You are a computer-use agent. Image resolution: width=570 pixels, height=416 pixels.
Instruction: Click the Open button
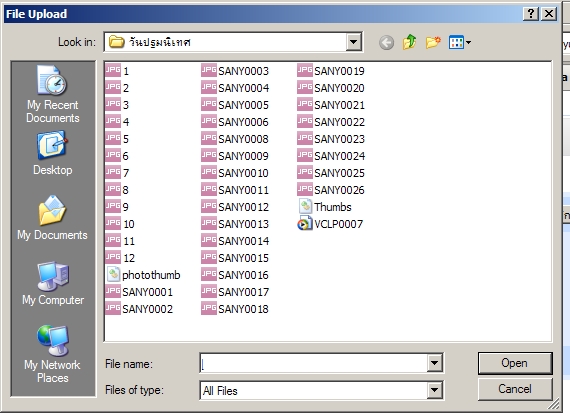(x=515, y=363)
